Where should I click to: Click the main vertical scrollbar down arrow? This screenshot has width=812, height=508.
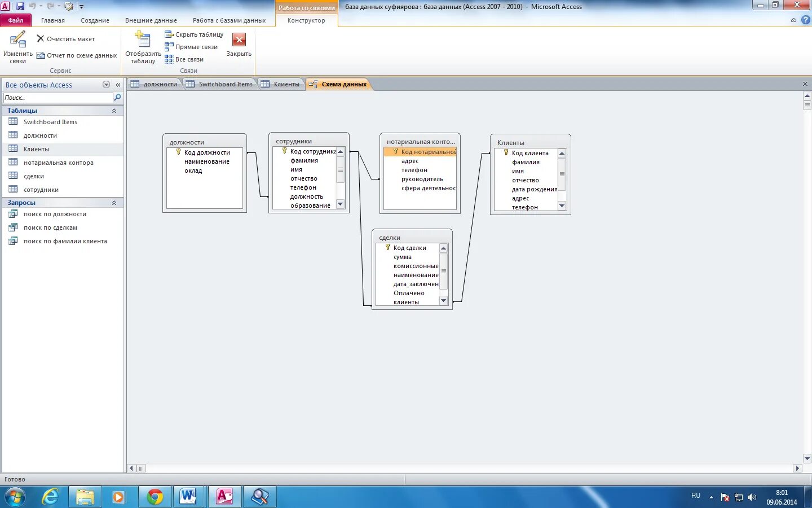pos(807,458)
